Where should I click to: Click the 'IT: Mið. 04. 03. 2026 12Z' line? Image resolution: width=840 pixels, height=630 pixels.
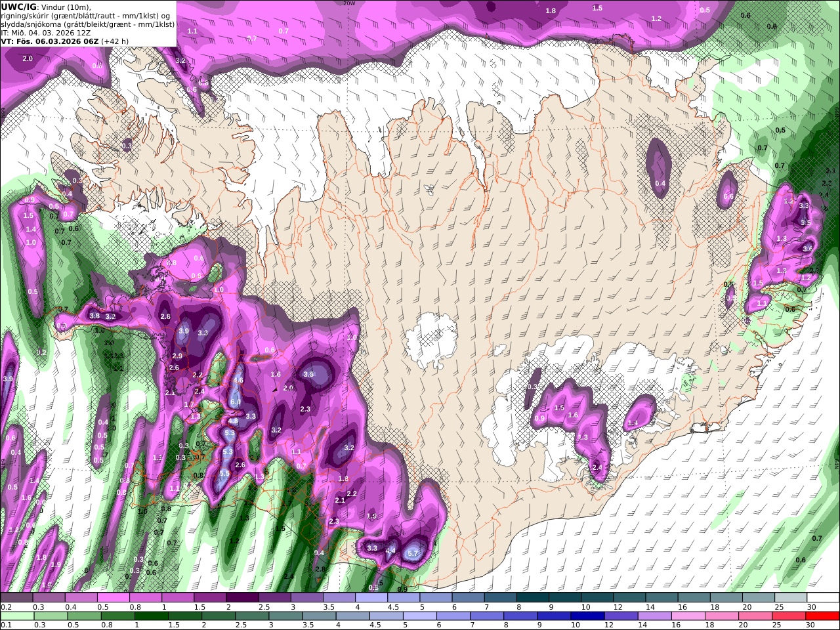(x=46, y=32)
